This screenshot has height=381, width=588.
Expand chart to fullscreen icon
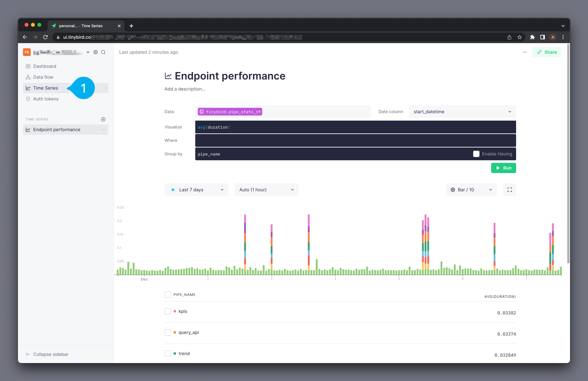pyautogui.click(x=510, y=190)
